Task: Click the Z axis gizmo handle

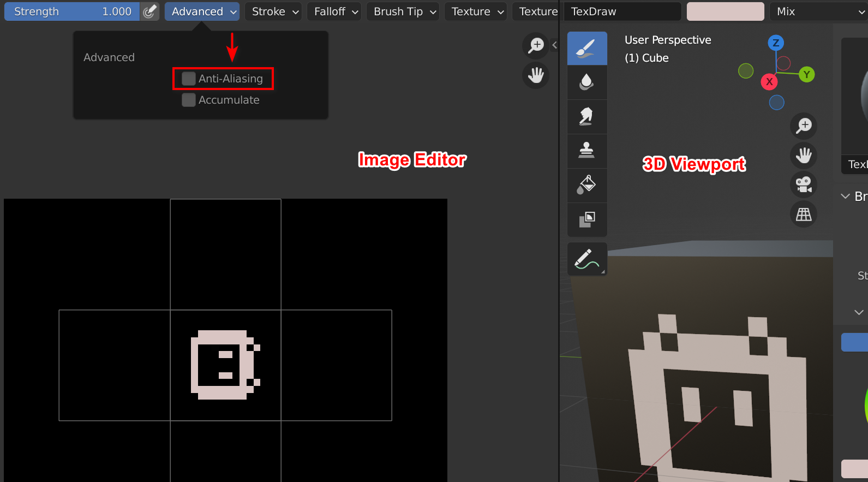Action: point(776,43)
